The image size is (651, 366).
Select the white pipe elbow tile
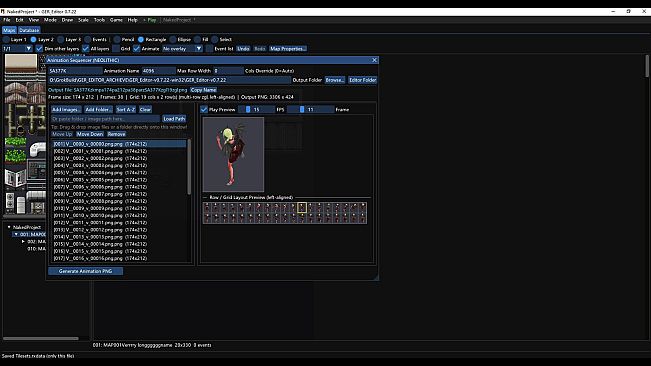(37, 149)
